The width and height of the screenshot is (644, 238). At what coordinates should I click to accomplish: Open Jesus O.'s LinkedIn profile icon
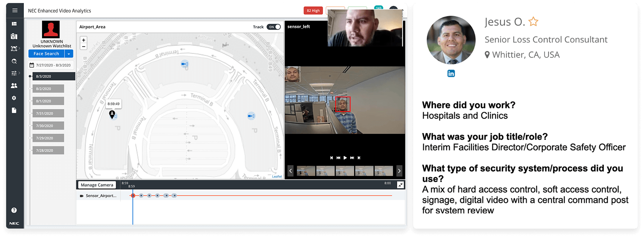[451, 73]
